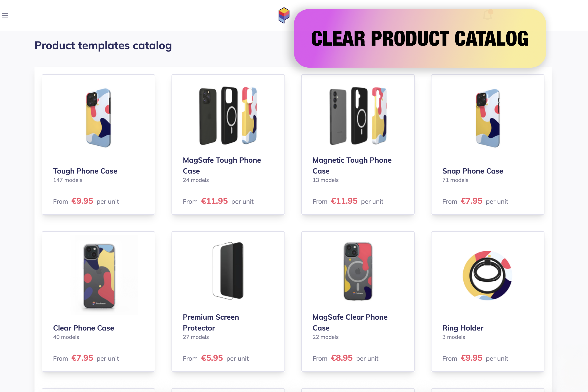588x392 pixels.
Task: Click the Podbase cube logo
Action: [284, 15]
